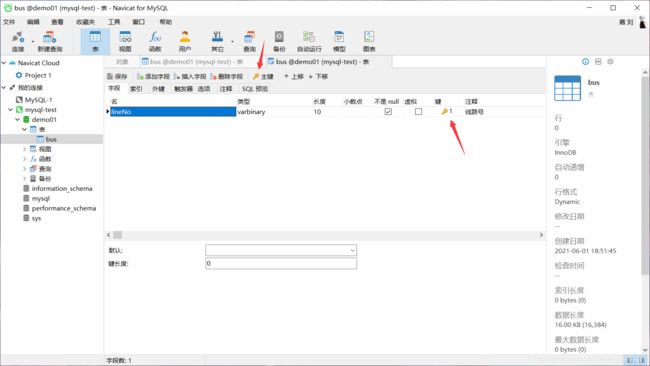The image size is (650, 366).
Task: Open the 函数 function toolbar icon
Action: click(x=155, y=41)
